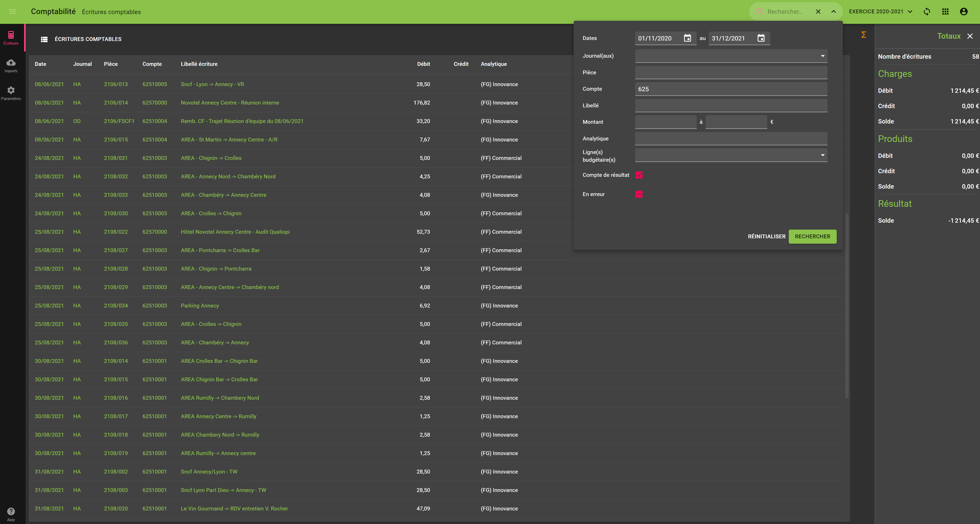980x524 pixels.
Task: Refresh data with the sync icon
Action: [927, 12]
